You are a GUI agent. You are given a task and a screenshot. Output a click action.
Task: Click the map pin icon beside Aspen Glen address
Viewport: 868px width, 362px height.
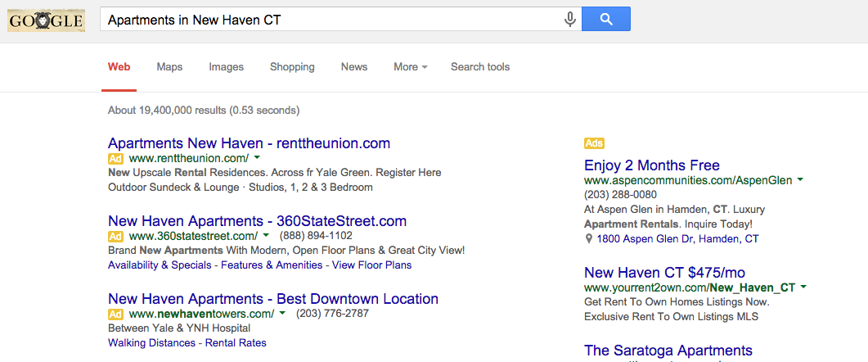point(589,239)
